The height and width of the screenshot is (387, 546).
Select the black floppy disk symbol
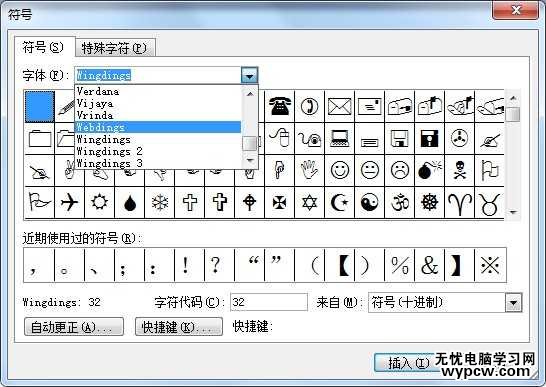[429, 138]
